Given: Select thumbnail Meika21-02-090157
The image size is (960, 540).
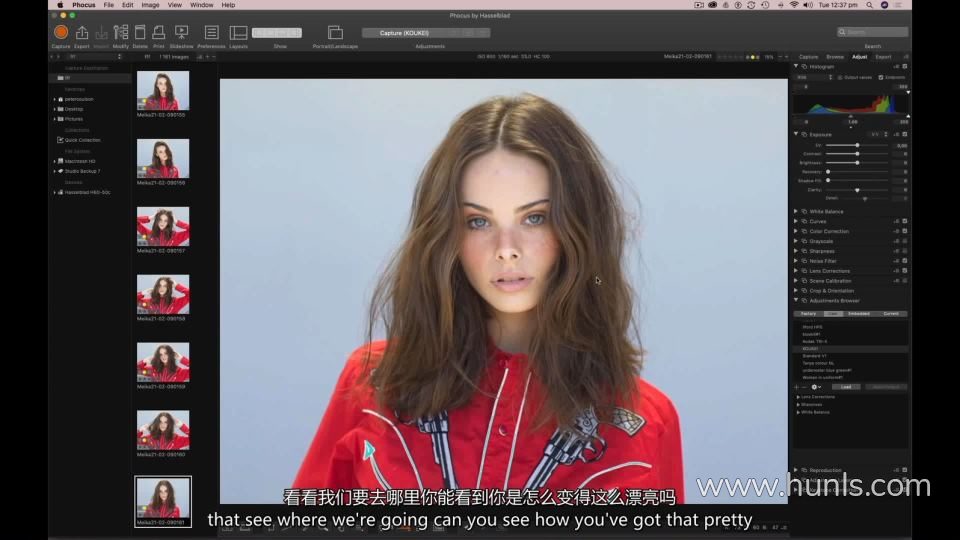Looking at the screenshot, I should (163, 227).
